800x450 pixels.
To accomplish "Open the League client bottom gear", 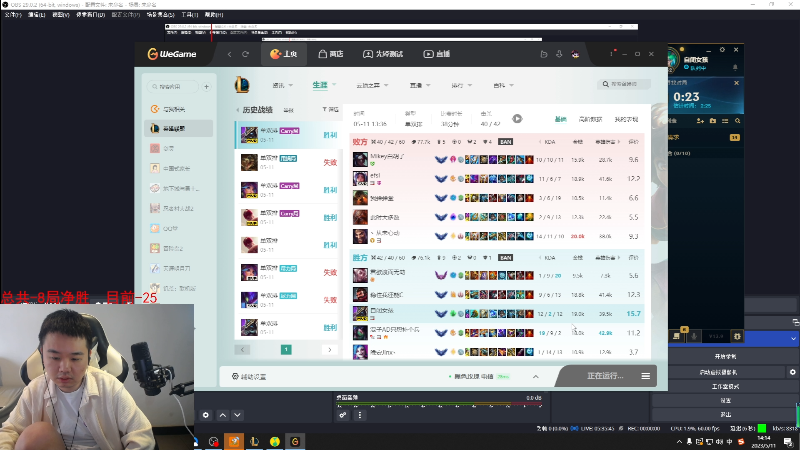I will (737, 336).
